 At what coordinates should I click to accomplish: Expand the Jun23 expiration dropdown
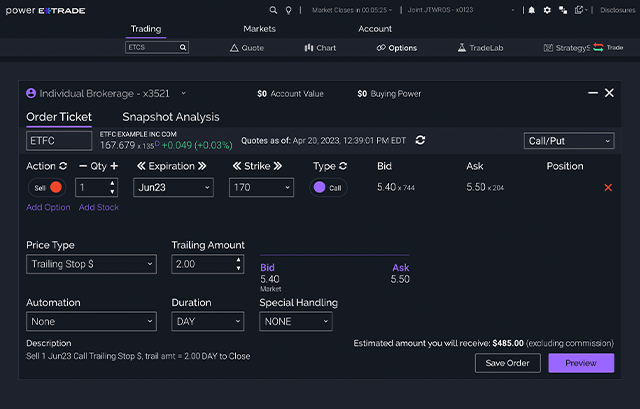pos(173,187)
